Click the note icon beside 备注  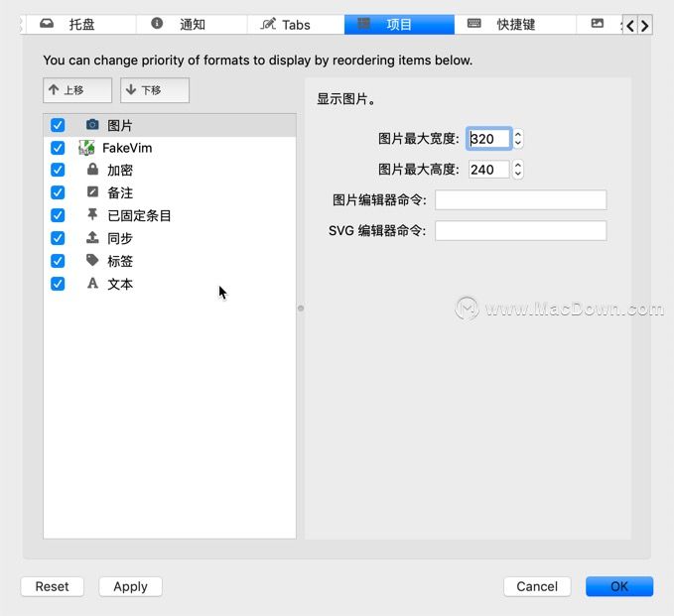[92, 191]
